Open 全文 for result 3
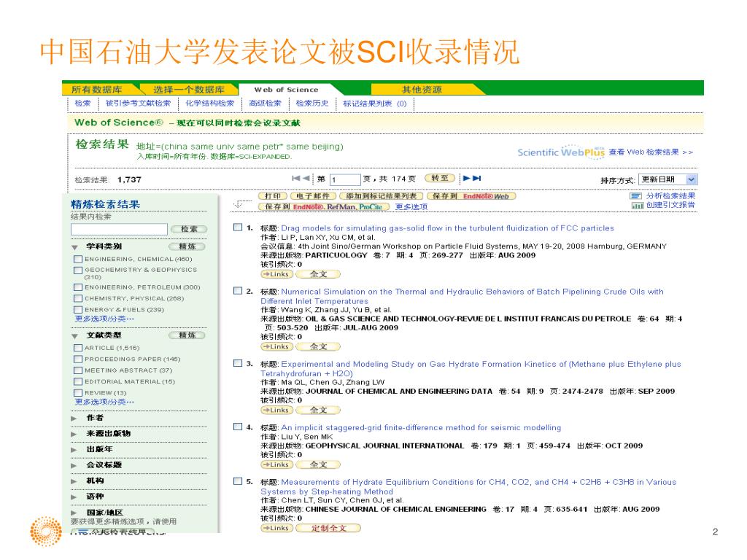Viewport: 747px width, 560px height. 318,410
